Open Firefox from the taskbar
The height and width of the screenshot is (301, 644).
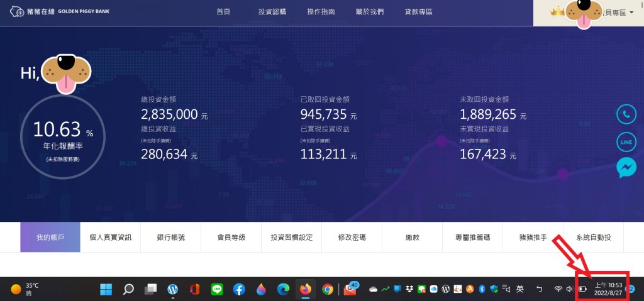pos(306,289)
